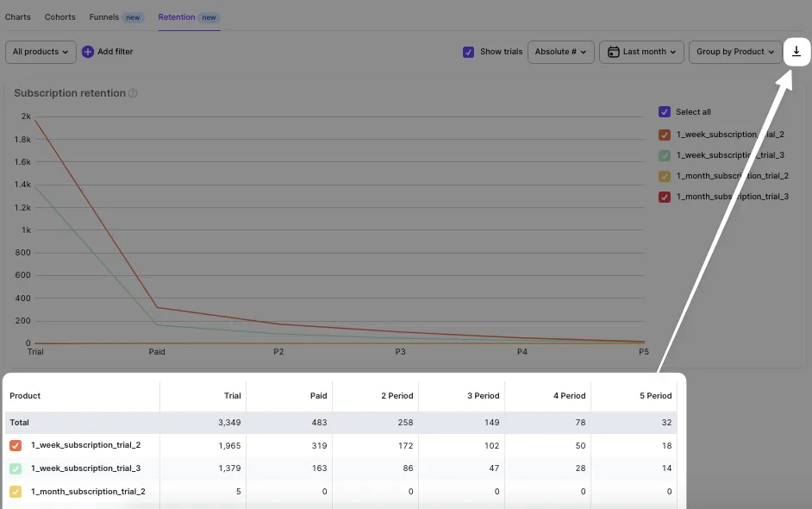Click the calendar icon in Last month
The width and height of the screenshot is (812, 509).
tap(613, 52)
